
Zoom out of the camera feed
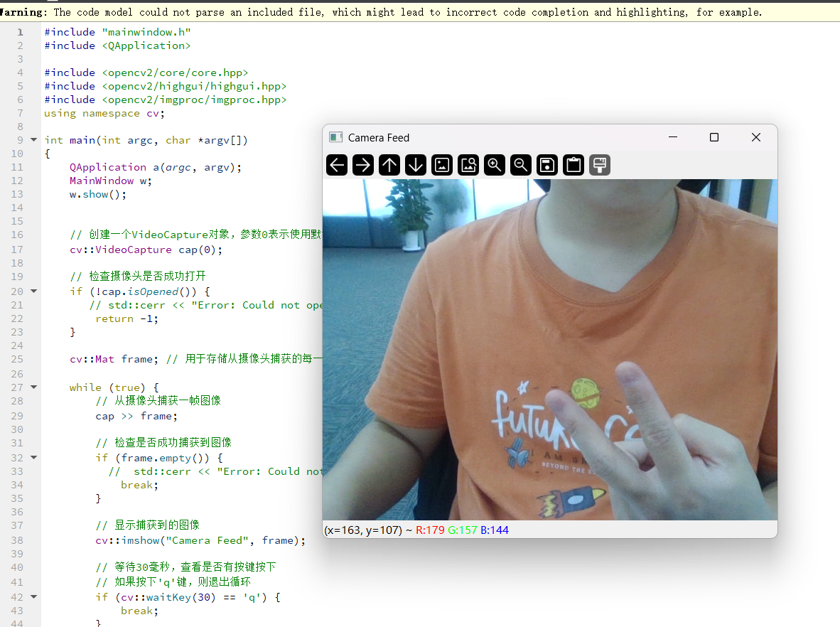point(520,165)
